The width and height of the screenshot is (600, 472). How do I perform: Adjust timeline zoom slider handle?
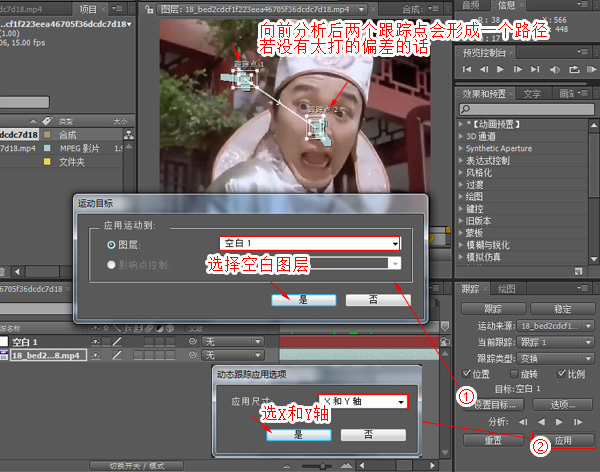point(323,466)
